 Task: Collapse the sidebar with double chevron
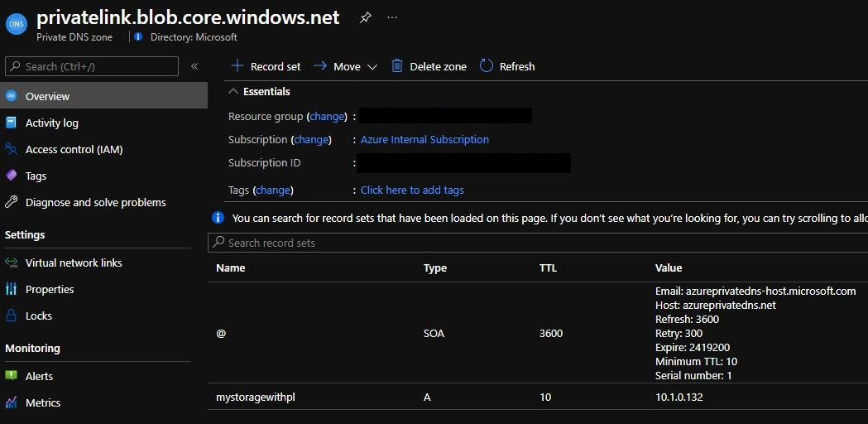point(194,66)
